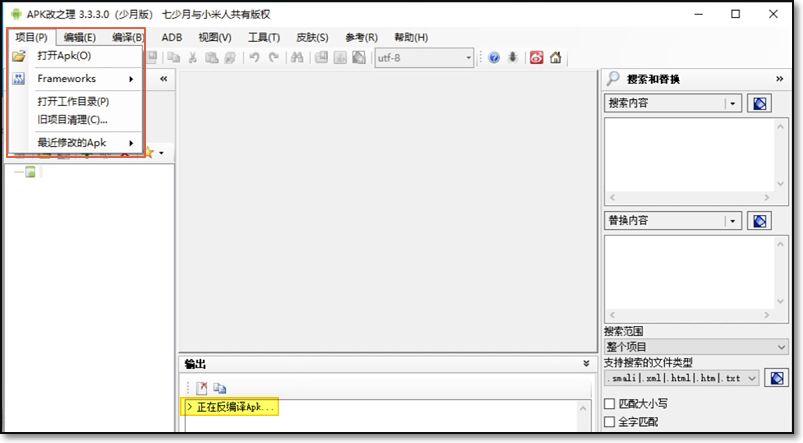The height and width of the screenshot is (443, 803).
Task: Open the 搜索内容 dropdown arrow
Action: tap(733, 103)
